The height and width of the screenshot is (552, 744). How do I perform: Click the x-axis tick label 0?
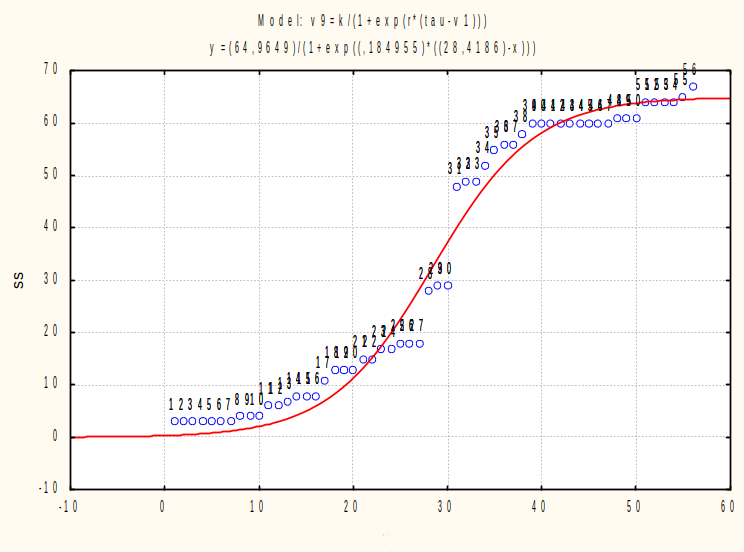pyautogui.click(x=162, y=506)
